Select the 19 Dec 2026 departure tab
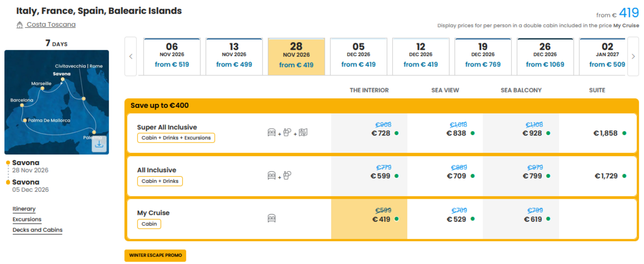 tap(483, 57)
